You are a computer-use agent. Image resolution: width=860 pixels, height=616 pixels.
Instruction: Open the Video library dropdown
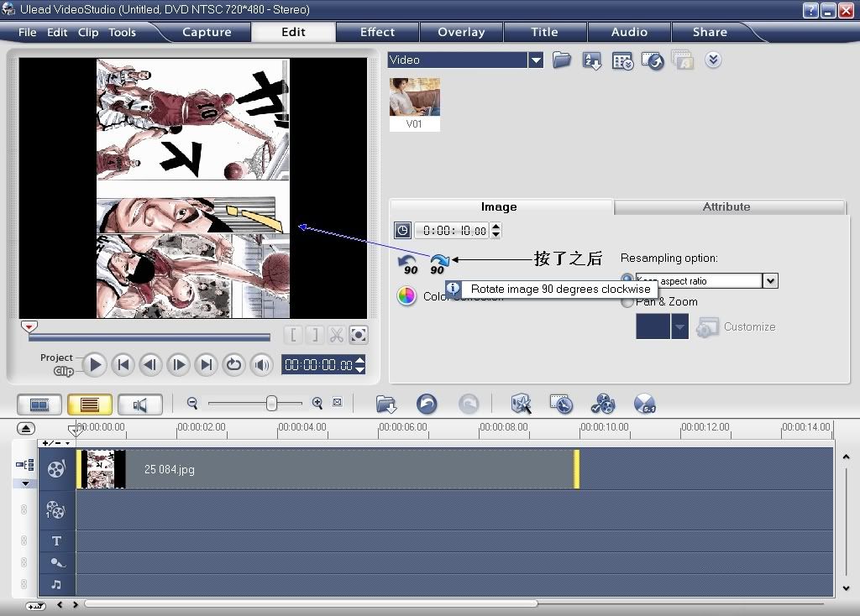[536, 60]
